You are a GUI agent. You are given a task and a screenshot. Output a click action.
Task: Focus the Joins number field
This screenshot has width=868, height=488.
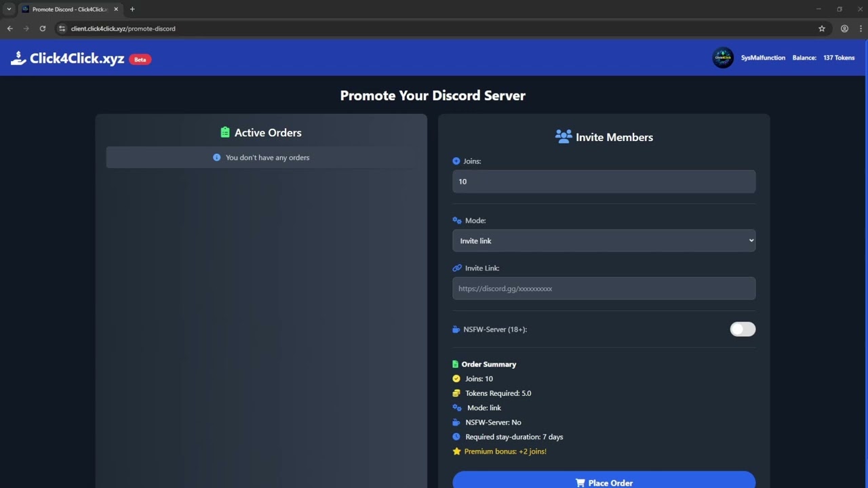604,182
